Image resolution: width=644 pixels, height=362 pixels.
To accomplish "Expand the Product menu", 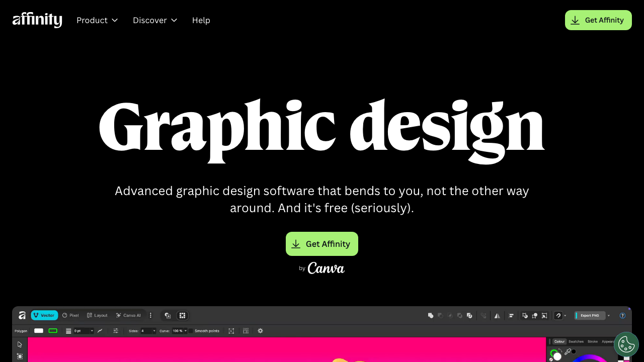I will pyautogui.click(x=97, y=20).
